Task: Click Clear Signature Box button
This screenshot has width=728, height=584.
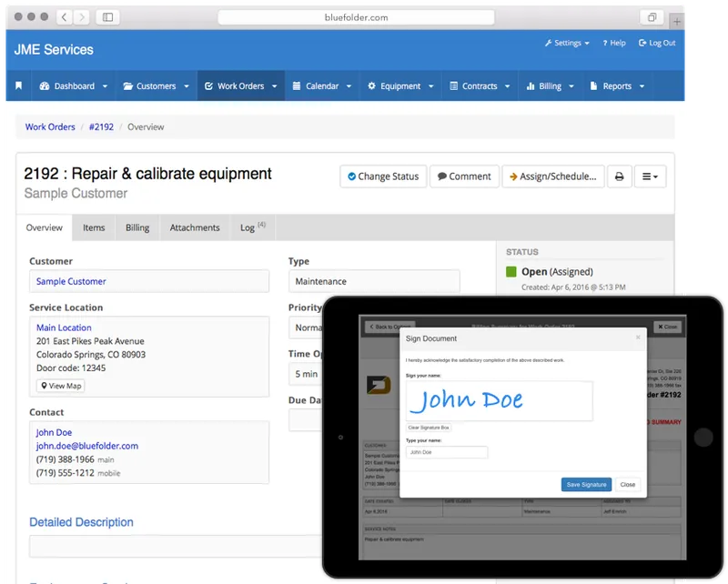Action: click(x=429, y=428)
